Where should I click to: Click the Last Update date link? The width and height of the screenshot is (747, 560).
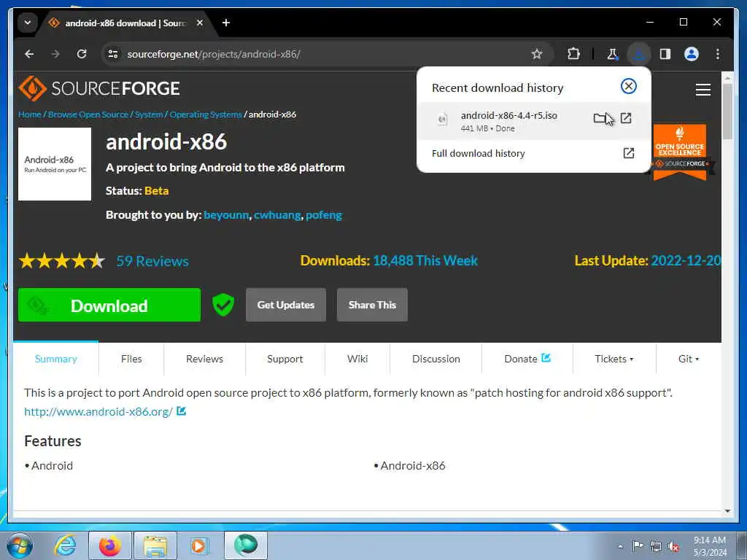pos(686,260)
